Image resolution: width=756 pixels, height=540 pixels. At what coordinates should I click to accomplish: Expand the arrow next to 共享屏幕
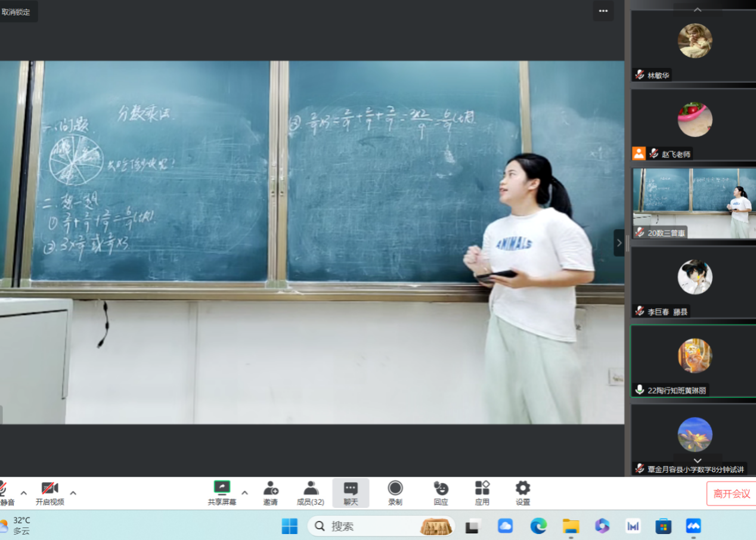coord(244,493)
